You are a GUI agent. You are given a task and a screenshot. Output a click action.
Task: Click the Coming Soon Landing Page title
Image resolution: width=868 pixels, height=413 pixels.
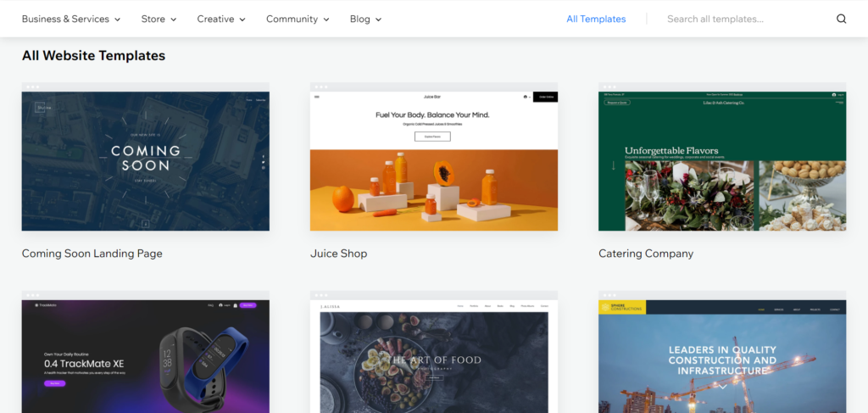[x=92, y=254]
